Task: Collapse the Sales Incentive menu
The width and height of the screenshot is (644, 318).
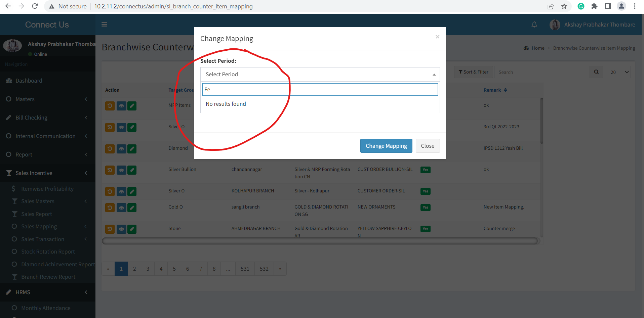Action: 47,173
